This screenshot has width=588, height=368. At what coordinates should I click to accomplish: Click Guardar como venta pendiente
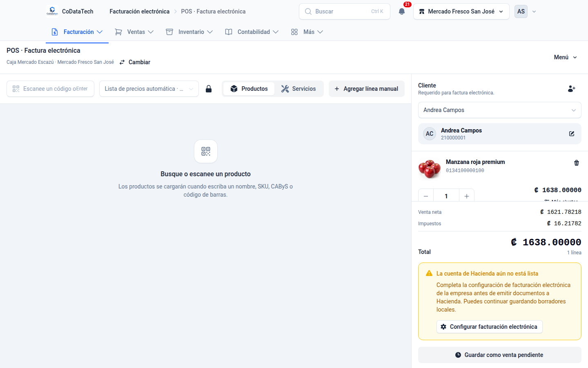point(500,355)
